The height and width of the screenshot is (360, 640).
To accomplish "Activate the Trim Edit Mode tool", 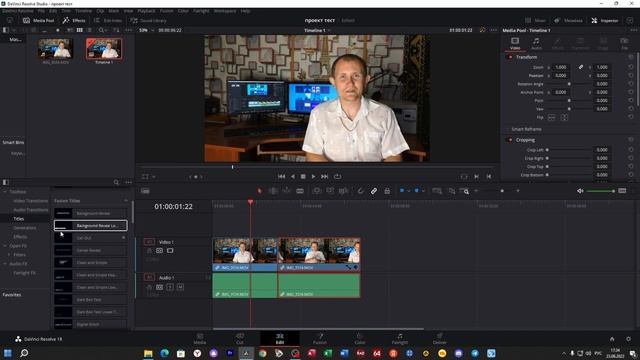I will point(273,191).
